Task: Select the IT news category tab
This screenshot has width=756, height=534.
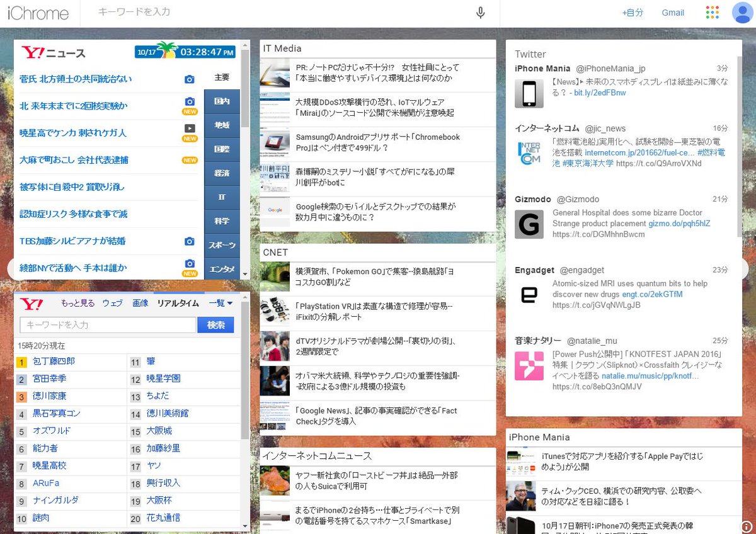Action: pyautogui.click(x=222, y=197)
